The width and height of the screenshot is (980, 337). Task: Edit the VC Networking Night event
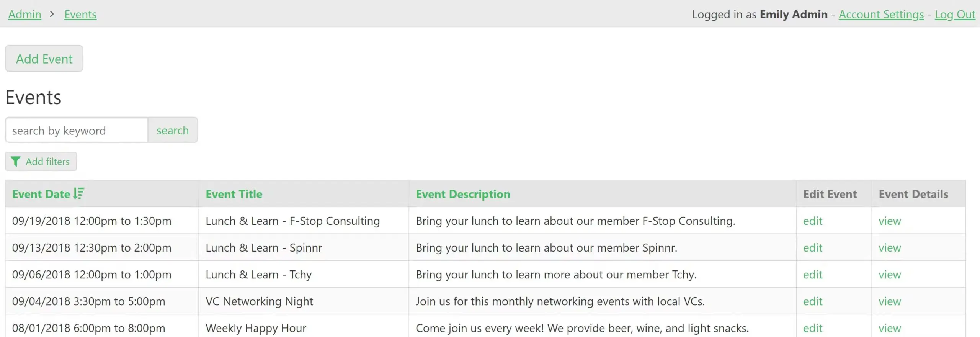(x=812, y=301)
